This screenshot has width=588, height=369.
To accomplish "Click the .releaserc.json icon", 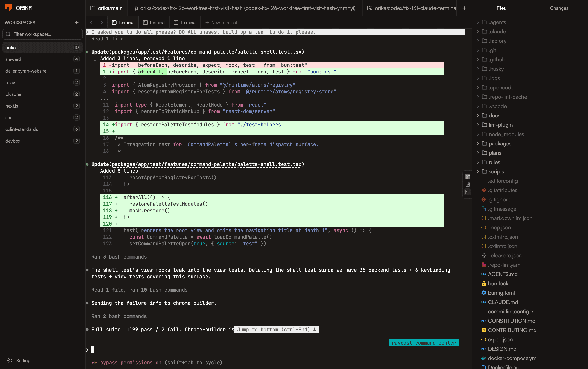I will point(484,255).
